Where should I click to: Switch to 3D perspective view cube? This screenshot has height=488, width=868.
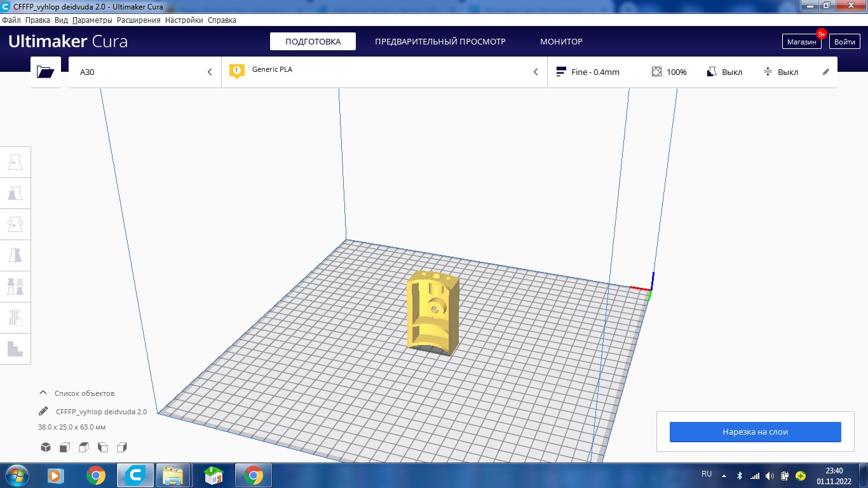46,447
